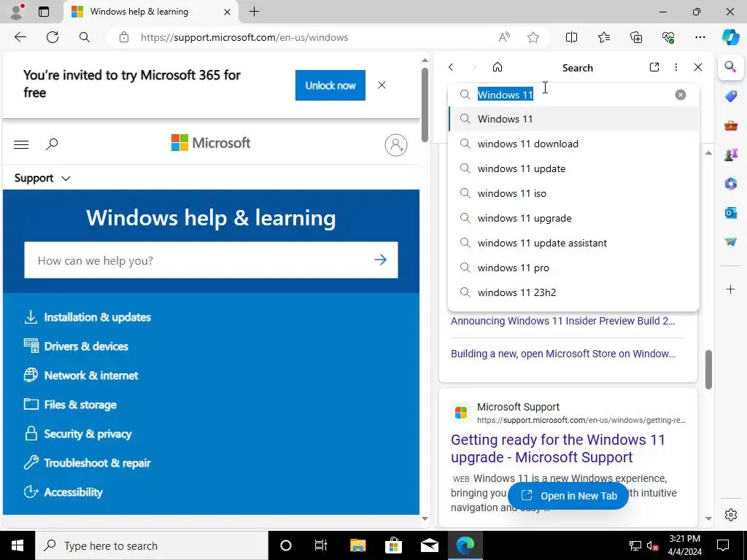The width and height of the screenshot is (747, 560).
Task: Toggle split screen view
Action: (571, 37)
